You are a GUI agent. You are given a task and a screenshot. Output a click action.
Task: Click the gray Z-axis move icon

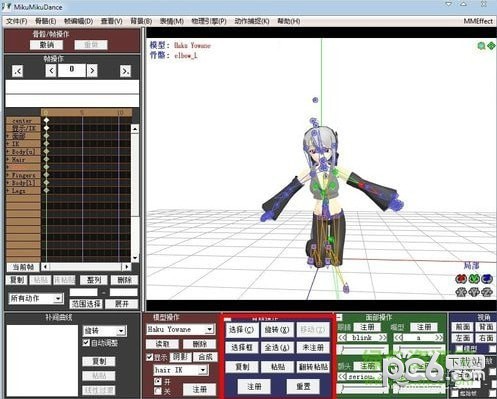point(487,292)
